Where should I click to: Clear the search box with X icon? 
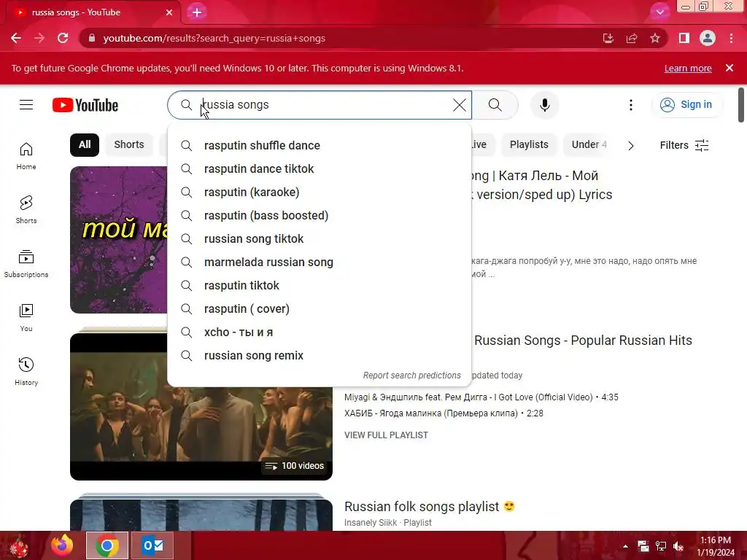tap(460, 105)
